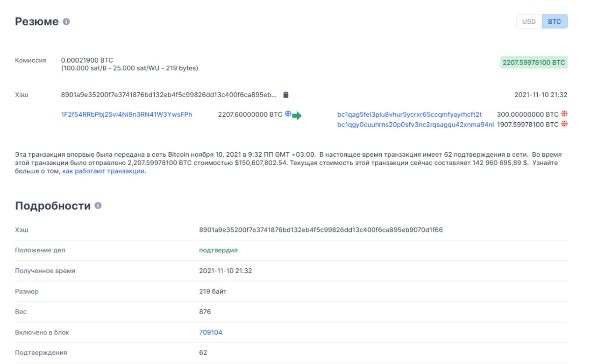The image size is (598, 364).
Task: Switch currency display to USD
Action: click(529, 21)
